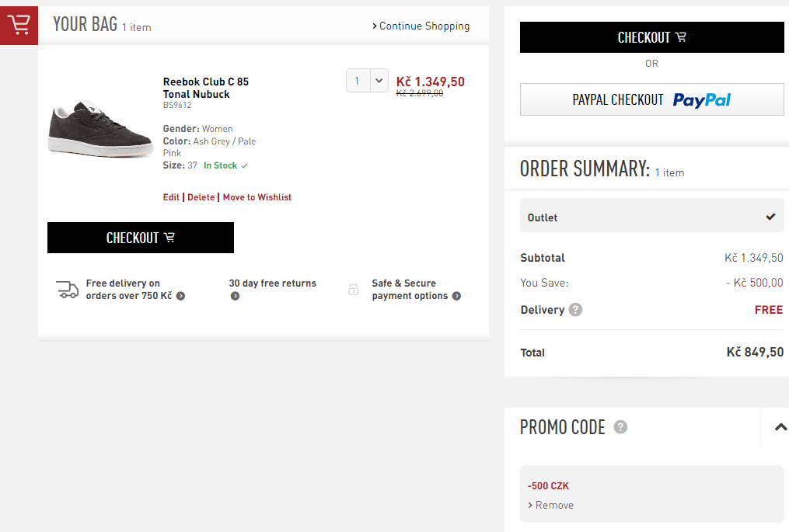Click the red shopping cart icon
Viewport: 789px width, 532px height.
[19, 25]
